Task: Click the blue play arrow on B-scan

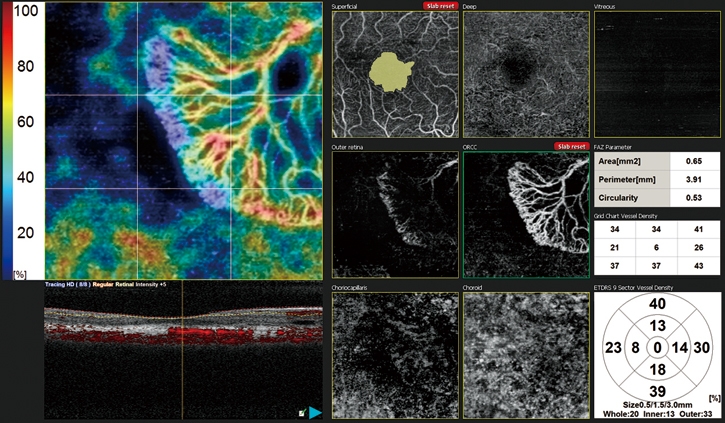Action: point(314,412)
